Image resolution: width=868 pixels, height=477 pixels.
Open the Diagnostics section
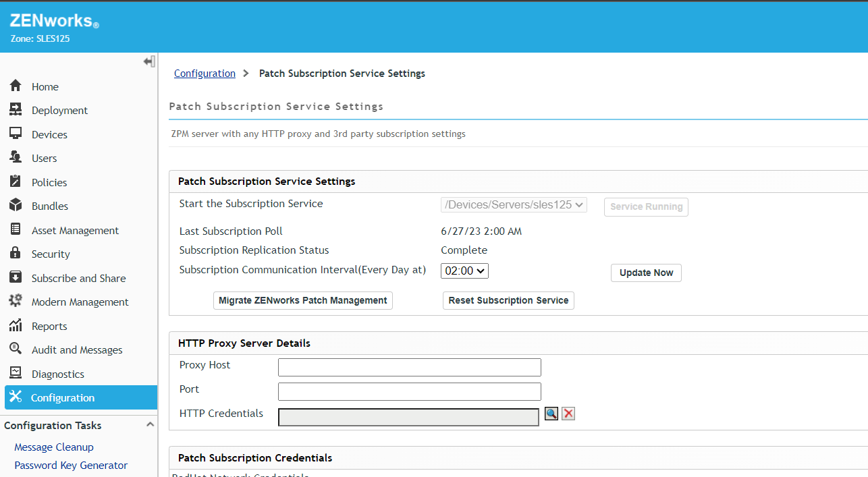[15, 373]
